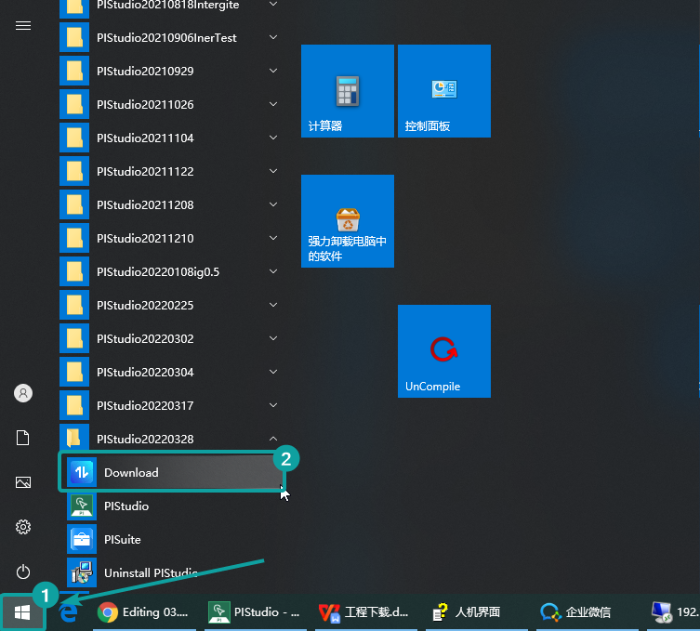Open the Power options icon
This screenshot has width=700, height=631.
23,572
